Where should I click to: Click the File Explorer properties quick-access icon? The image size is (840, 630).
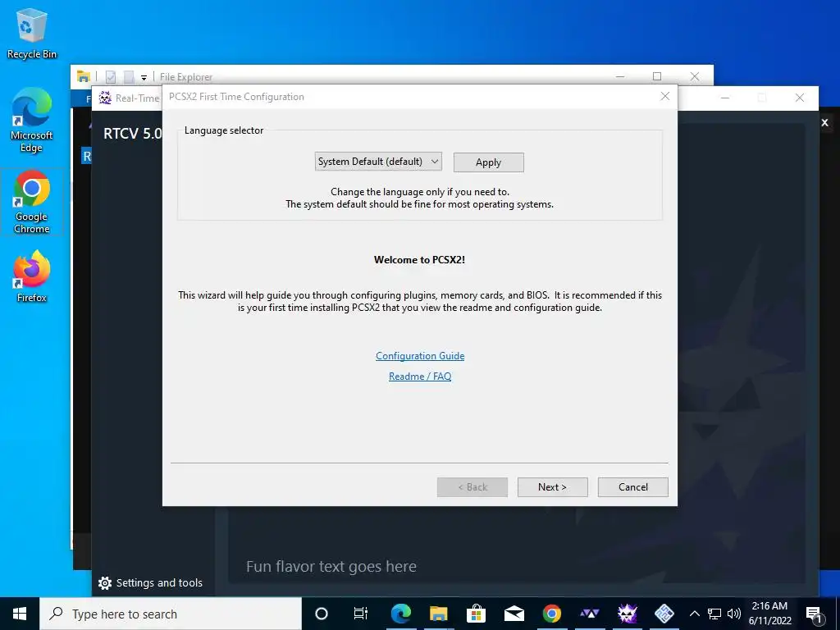tap(111, 77)
